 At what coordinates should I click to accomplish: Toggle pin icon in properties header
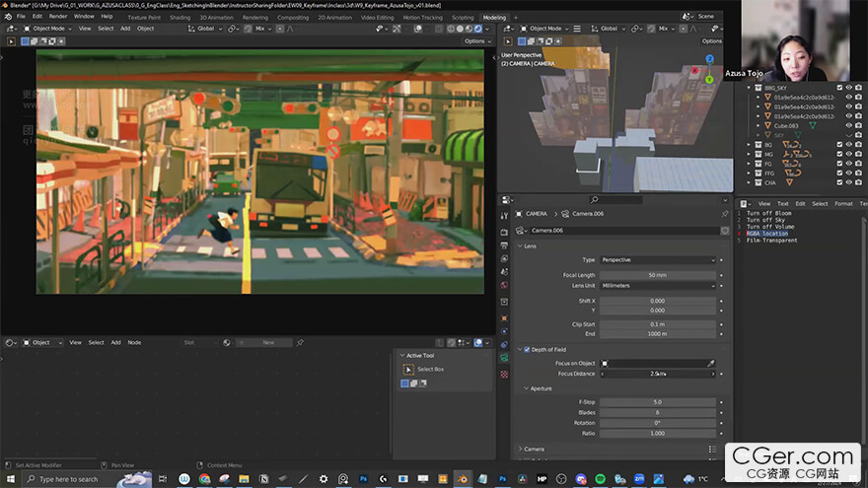[724, 213]
